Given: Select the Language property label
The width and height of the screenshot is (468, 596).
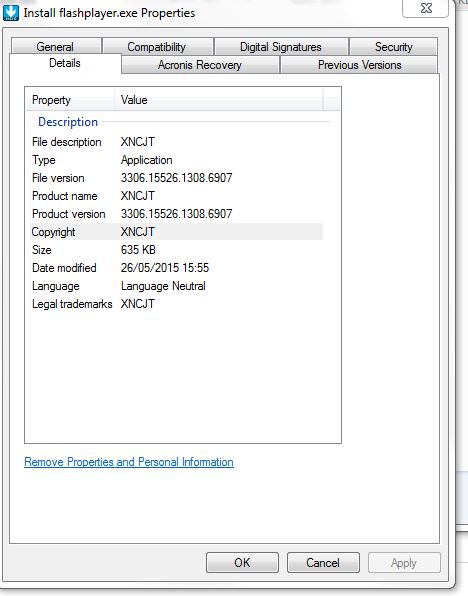Looking at the screenshot, I should [56, 286].
